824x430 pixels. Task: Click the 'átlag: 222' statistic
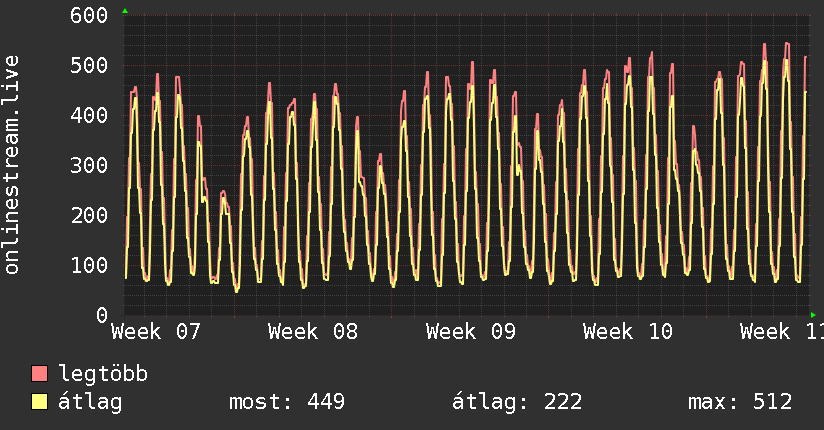click(x=517, y=402)
